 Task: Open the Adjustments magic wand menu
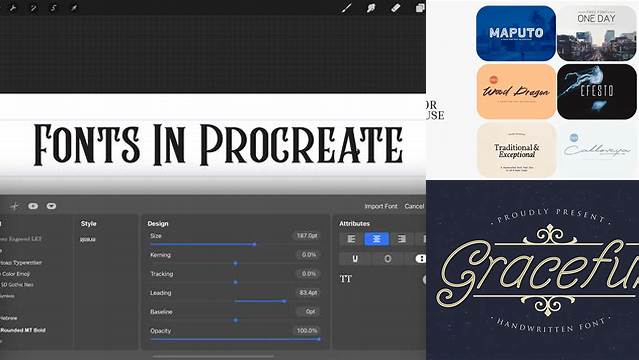(33, 8)
